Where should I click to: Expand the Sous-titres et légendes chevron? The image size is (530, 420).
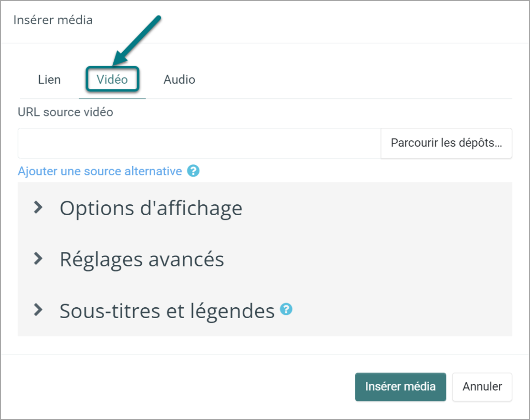tap(38, 309)
